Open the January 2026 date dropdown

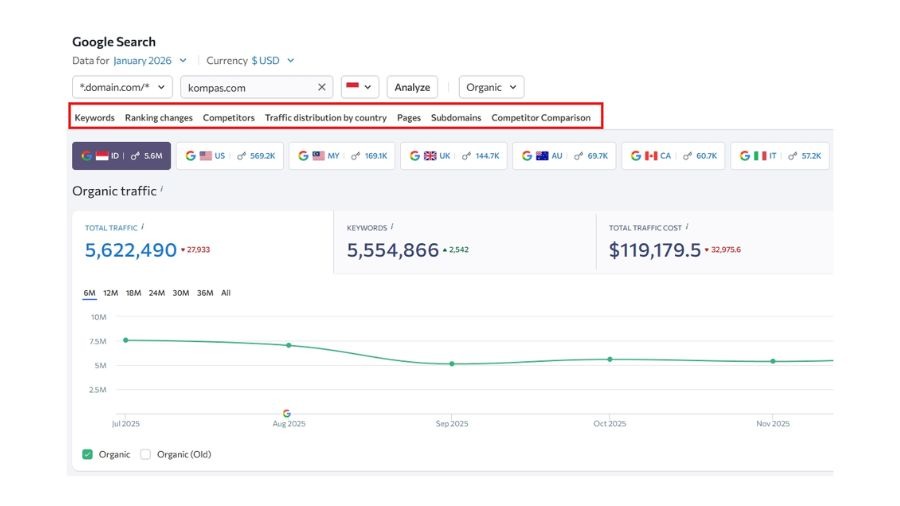(150, 61)
